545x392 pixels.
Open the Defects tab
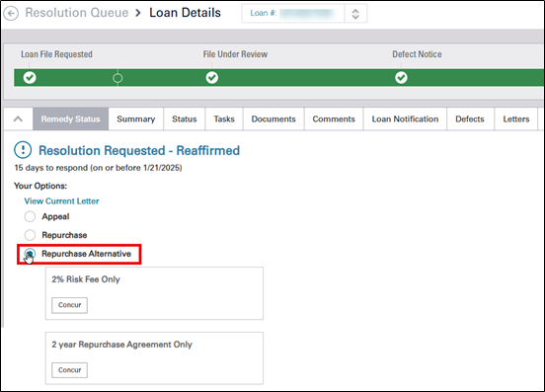[470, 119]
